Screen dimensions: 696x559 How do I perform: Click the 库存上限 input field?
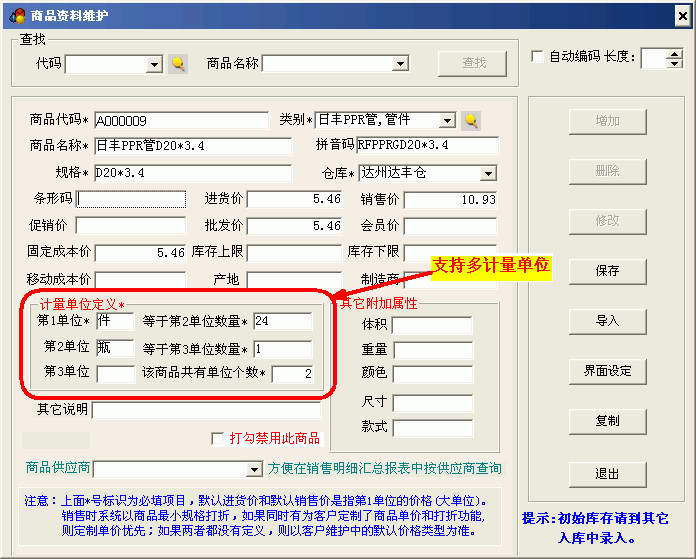[x=294, y=253]
